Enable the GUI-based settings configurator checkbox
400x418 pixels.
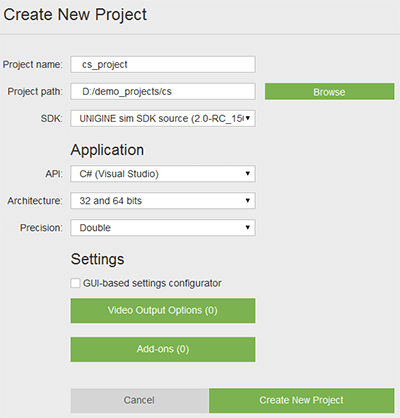click(x=75, y=283)
